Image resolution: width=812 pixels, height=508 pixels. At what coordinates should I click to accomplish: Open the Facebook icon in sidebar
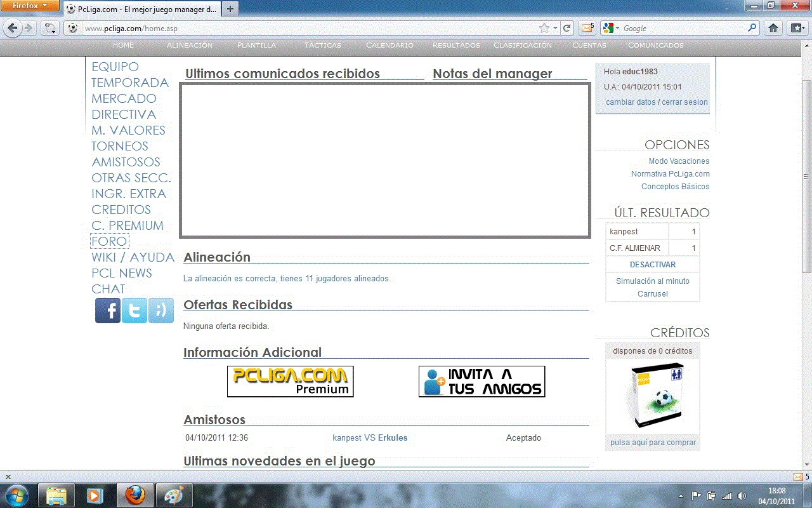coord(108,311)
